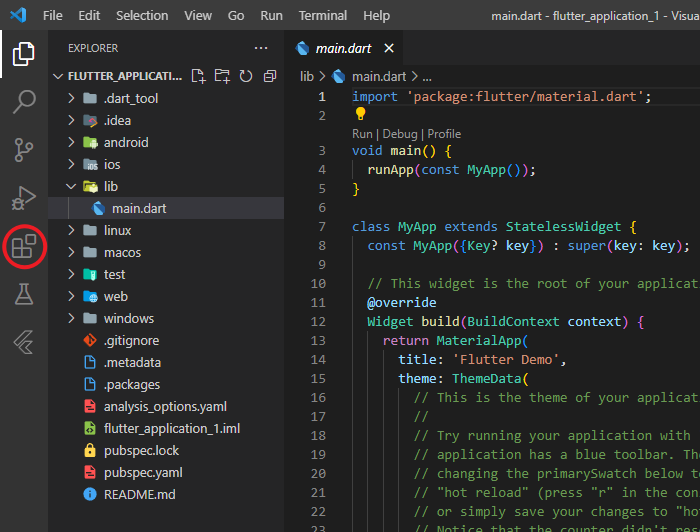Click StatelessWidget in class declaration

click(x=563, y=227)
